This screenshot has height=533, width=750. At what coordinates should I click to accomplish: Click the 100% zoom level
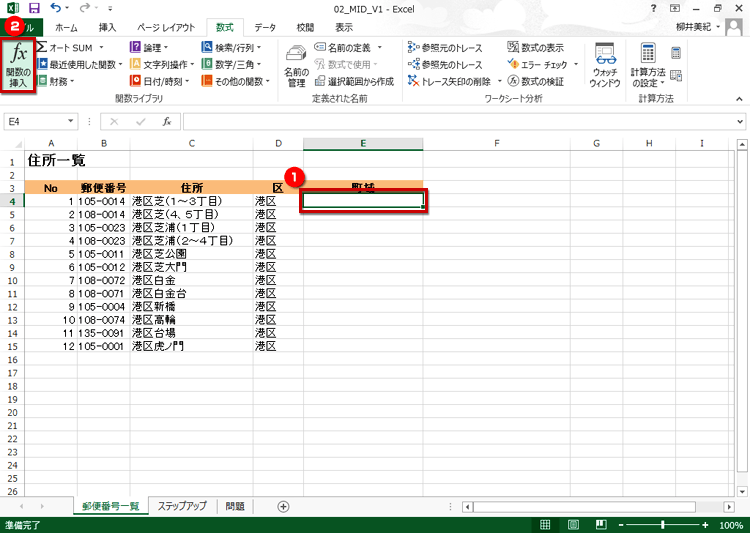[x=731, y=525]
